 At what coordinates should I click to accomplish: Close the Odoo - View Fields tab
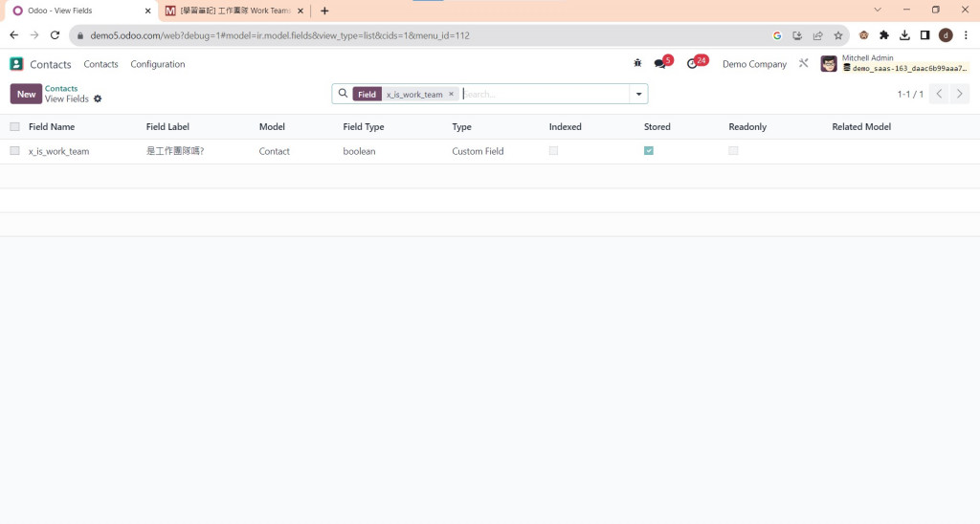(x=148, y=11)
